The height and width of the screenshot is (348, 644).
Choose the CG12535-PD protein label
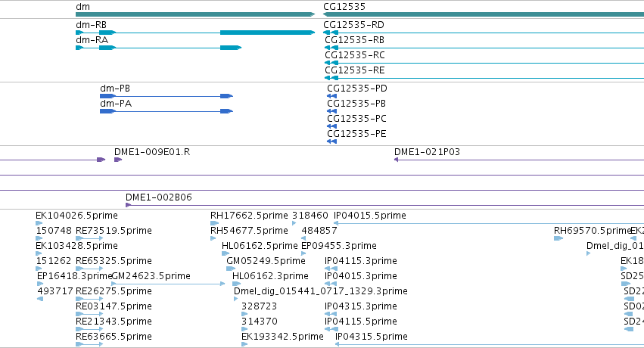(x=357, y=89)
